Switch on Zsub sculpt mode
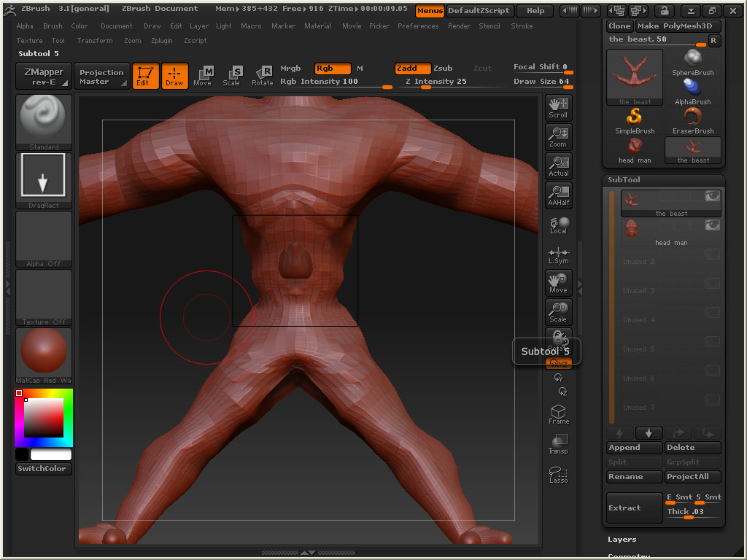 tap(443, 69)
